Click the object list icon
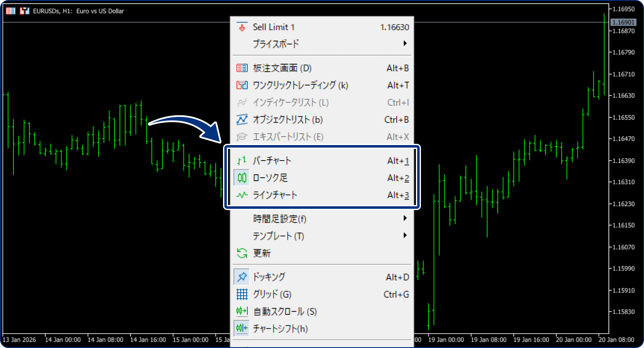The image size is (644, 348). [241, 119]
